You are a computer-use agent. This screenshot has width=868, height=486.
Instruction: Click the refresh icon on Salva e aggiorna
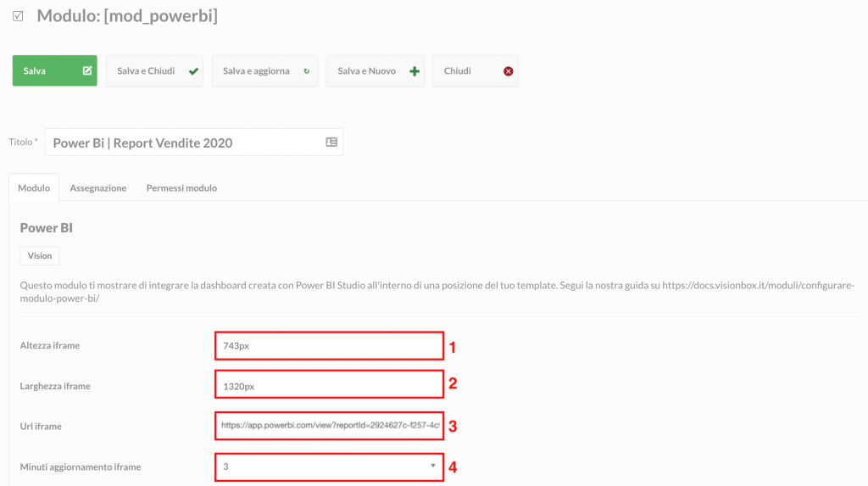pos(307,71)
